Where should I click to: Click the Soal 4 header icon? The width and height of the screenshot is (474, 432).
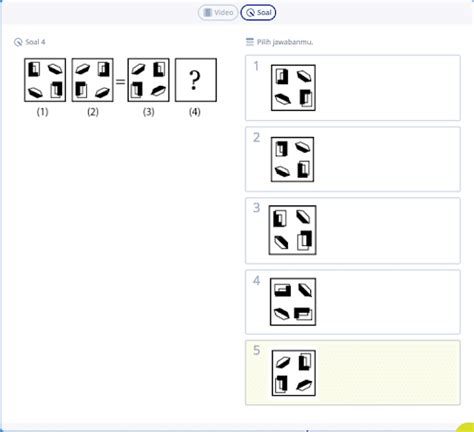click(x=18, y=42)
